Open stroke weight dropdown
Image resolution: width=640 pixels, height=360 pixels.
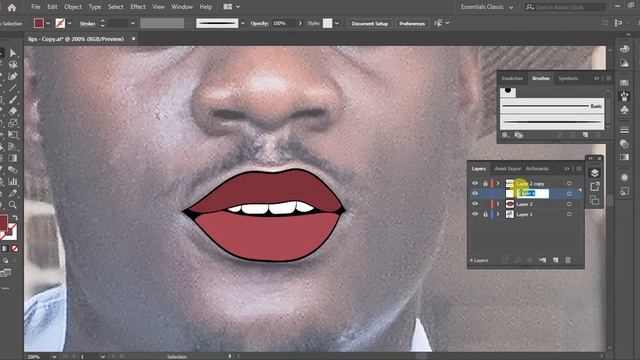click(x=132, y=23)
